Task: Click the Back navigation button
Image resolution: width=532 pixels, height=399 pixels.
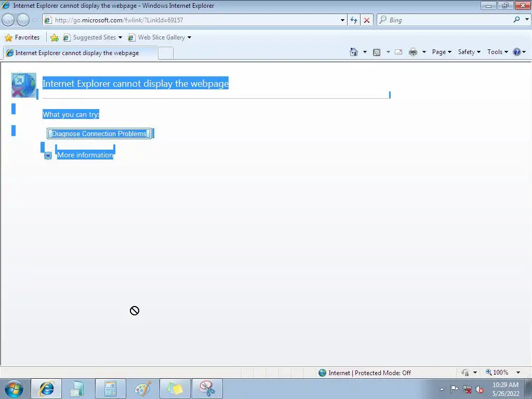Action: [x=8, y=20]
